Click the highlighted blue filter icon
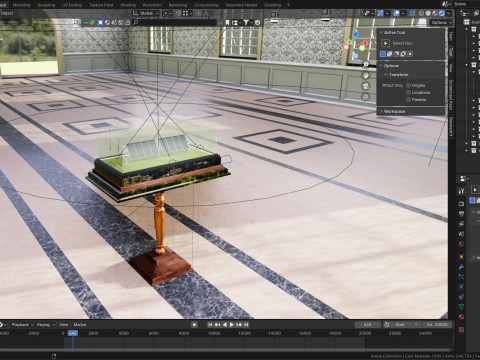Viewport: 480px width, 360px height. 100,22
